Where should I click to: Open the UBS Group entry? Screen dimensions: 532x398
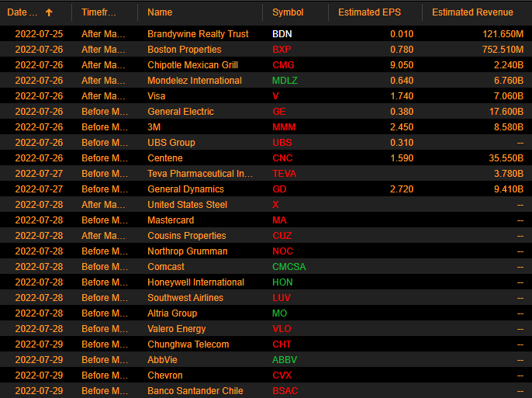(171, 143)
